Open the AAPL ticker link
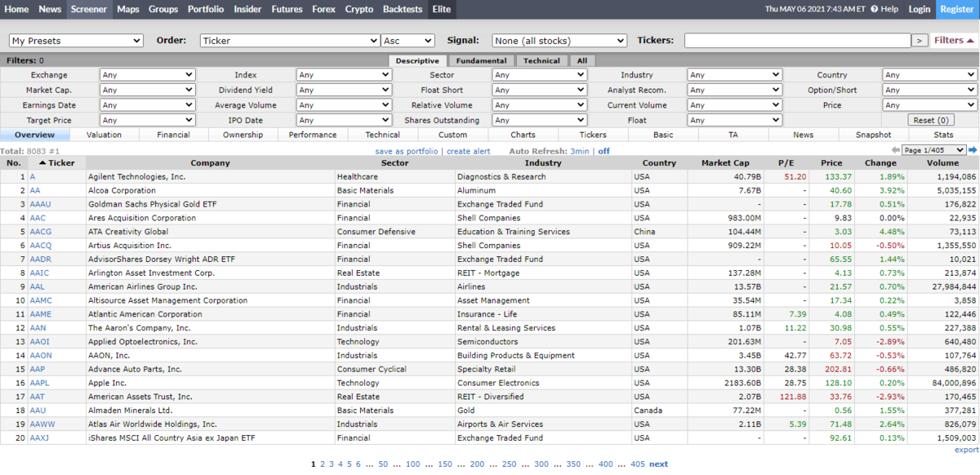The height and width of the screenshot is (475, 980). pos(40,383)
